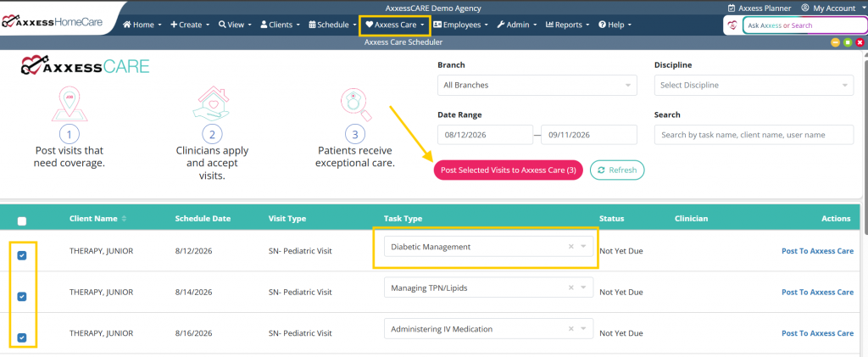The image size is (868, 357).
Task: Clear the Administering IV Medication selection
Action: 570,329
